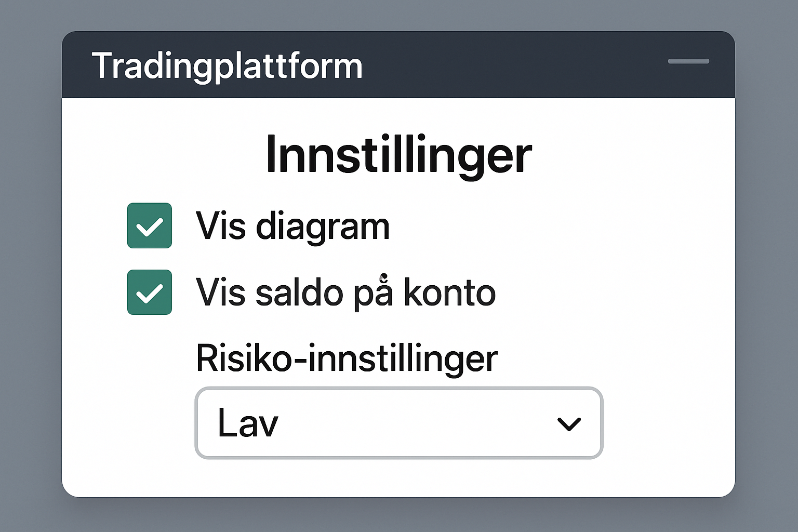Screen dimensions: 798x532
Task: Open the Risiko-innstillinger combo box
Action: coord(398,423)
